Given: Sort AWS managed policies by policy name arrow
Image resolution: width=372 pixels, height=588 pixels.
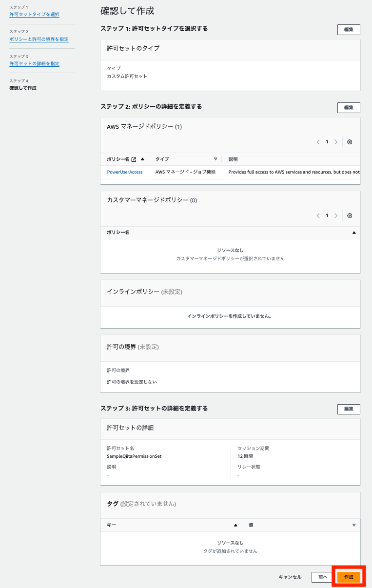Looking at the screenshot, I should click(x=142, y=159).
